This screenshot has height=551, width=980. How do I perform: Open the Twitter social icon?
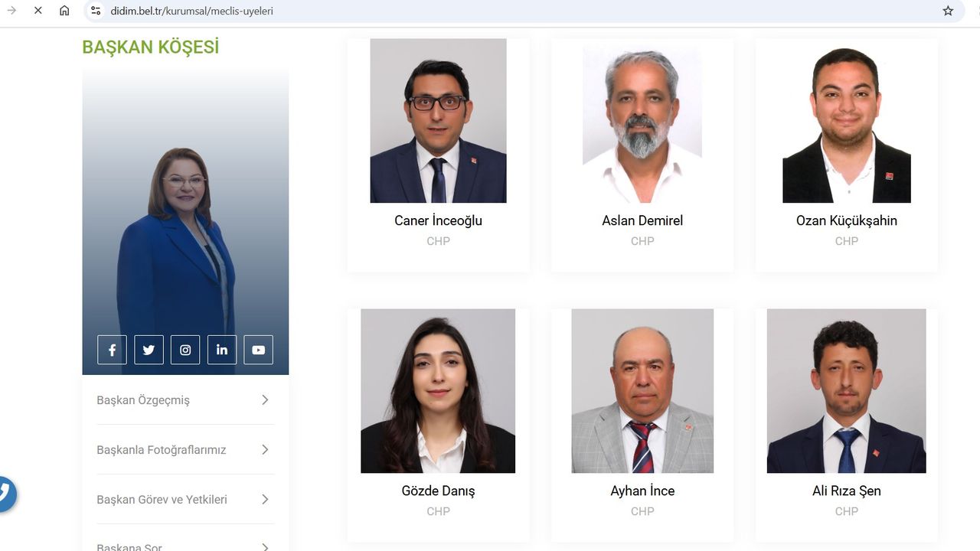click(x=149, y=350)
